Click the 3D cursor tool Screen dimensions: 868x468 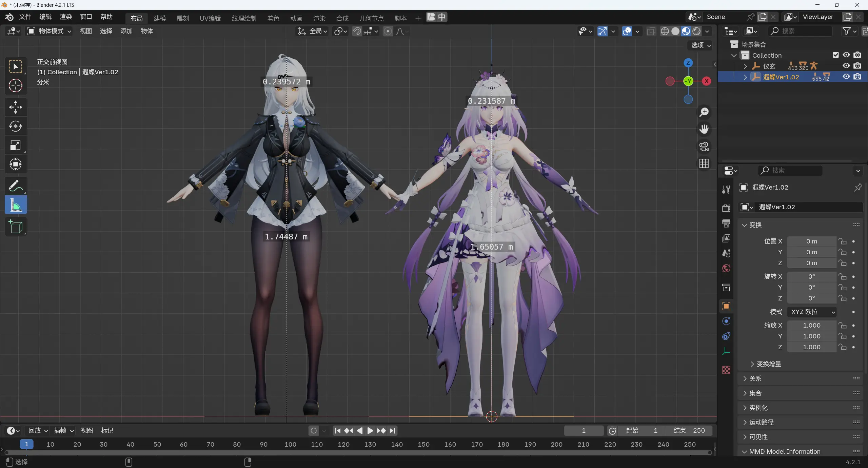pos(15,85)
